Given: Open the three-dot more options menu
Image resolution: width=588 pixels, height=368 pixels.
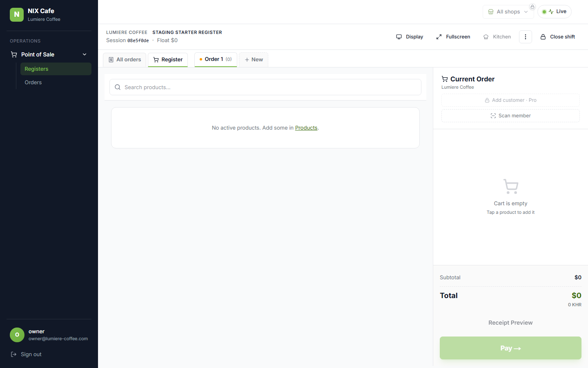Looking at the screenshot, I should pyautogui.click(x=526, y=37).
